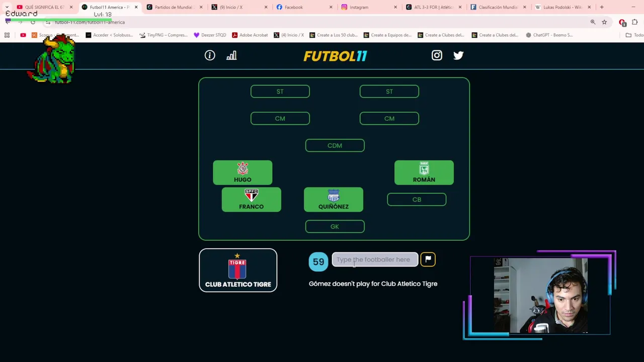The image size is (644, 362).
Task: Click the browser address bar URL
Action: coord(90,22)
